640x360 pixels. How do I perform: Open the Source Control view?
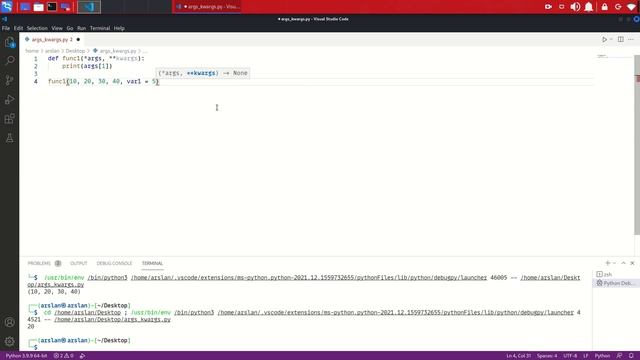(x=9, y=80)
